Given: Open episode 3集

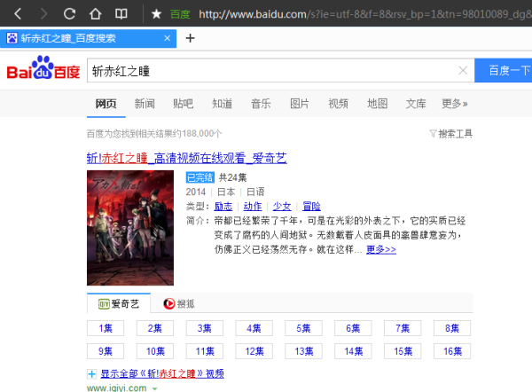Looking at the screenshot, I should (205, 328).
